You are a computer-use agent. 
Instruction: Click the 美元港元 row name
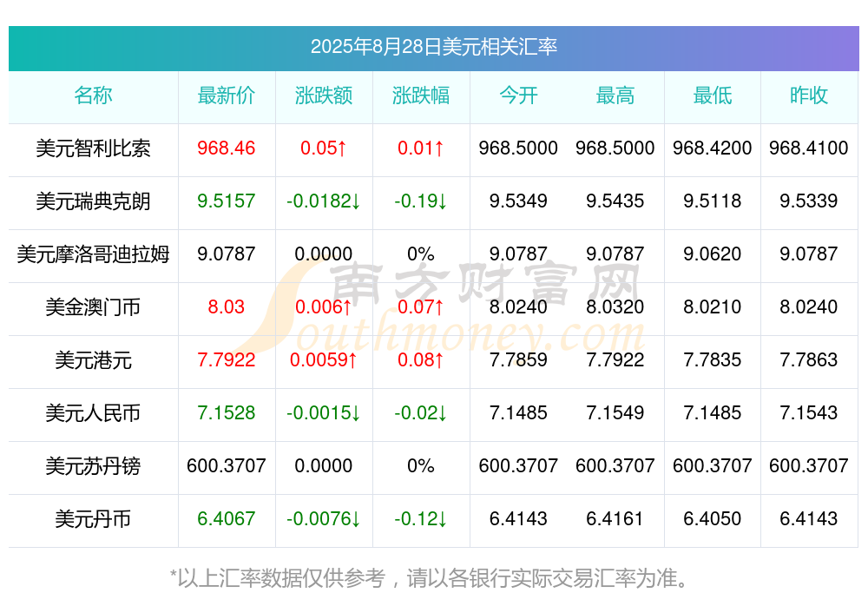click(93, 360)
